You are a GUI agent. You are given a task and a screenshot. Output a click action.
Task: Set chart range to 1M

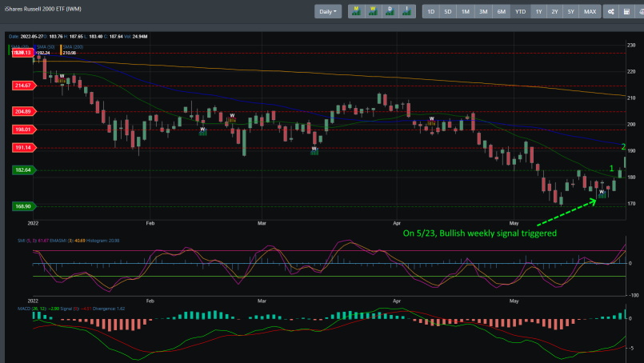466,11
